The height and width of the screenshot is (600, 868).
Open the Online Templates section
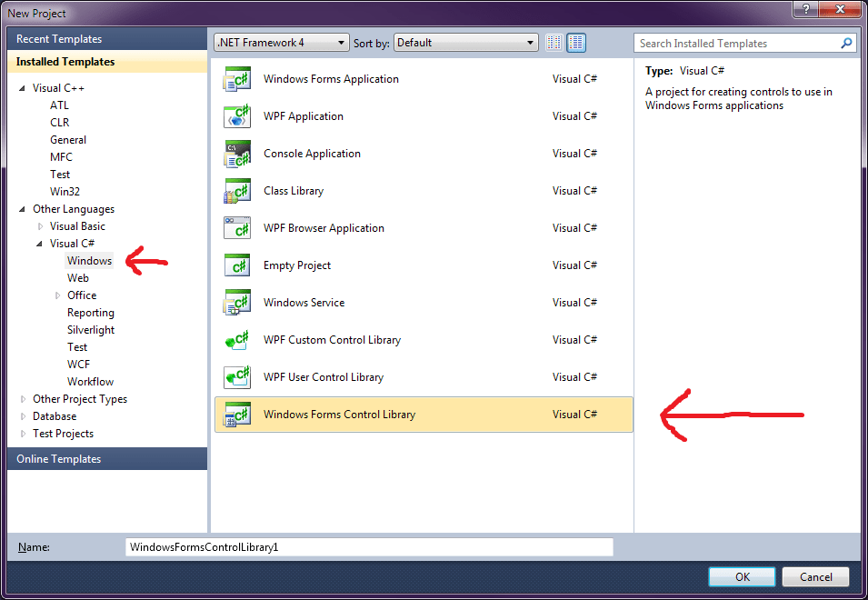tap(107, 459)
